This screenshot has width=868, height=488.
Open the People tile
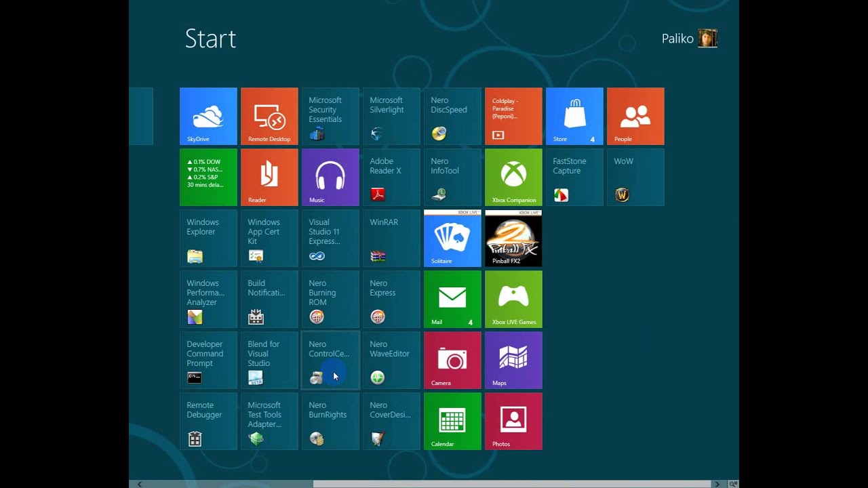click(x=635, y=116)
